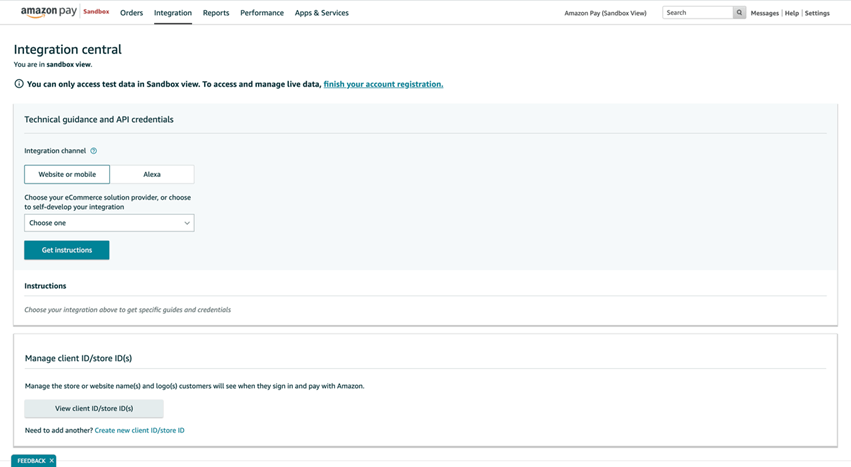Click into the Search input field
851x467 pixels.
pyautogui.click(x=698, y=12)
